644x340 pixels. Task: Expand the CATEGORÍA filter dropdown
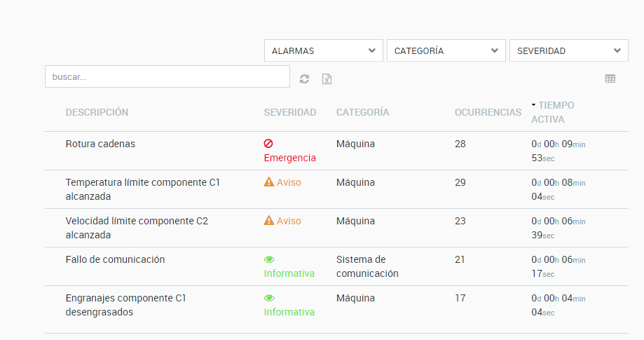pyautogui.click(x=446, y=50)
